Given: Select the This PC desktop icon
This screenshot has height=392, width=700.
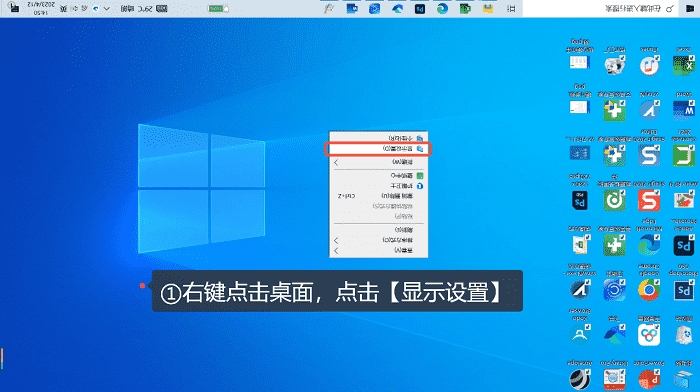Looking at the screenshot, I should click(x=683, y=379).
